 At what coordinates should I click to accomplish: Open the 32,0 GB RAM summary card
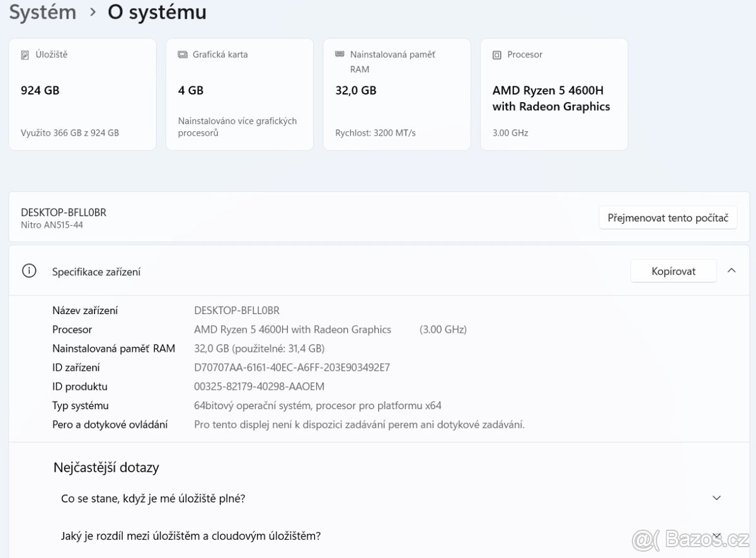pos(396,93)
